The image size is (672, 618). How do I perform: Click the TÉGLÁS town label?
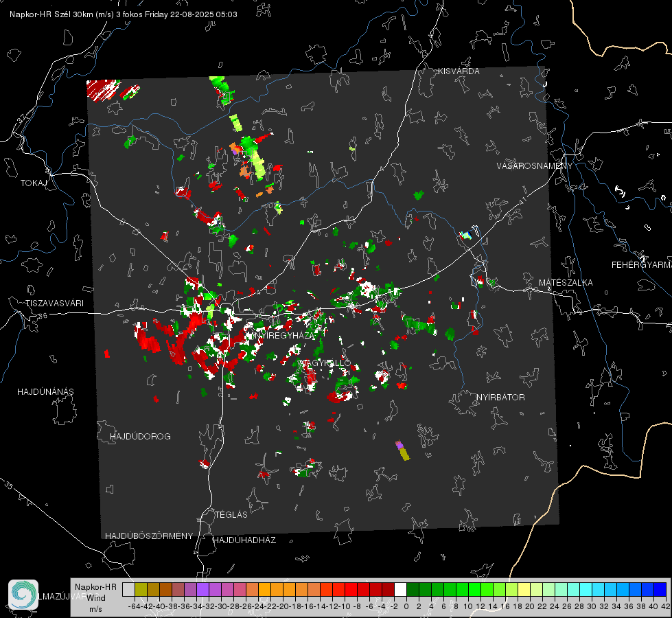pos(231,515)
